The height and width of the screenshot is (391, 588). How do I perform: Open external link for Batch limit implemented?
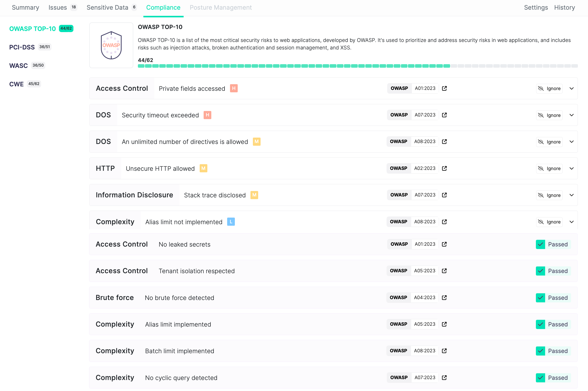pos(445,351)
